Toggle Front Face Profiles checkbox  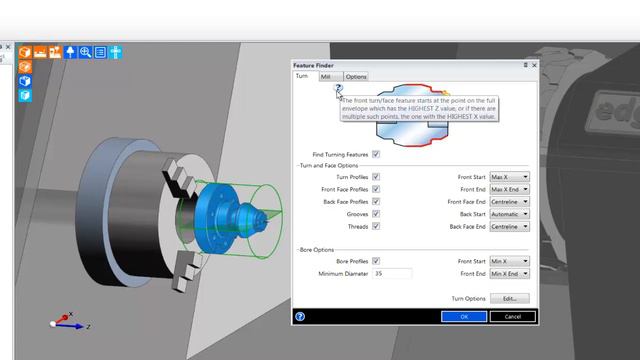(x=376, y=189)
